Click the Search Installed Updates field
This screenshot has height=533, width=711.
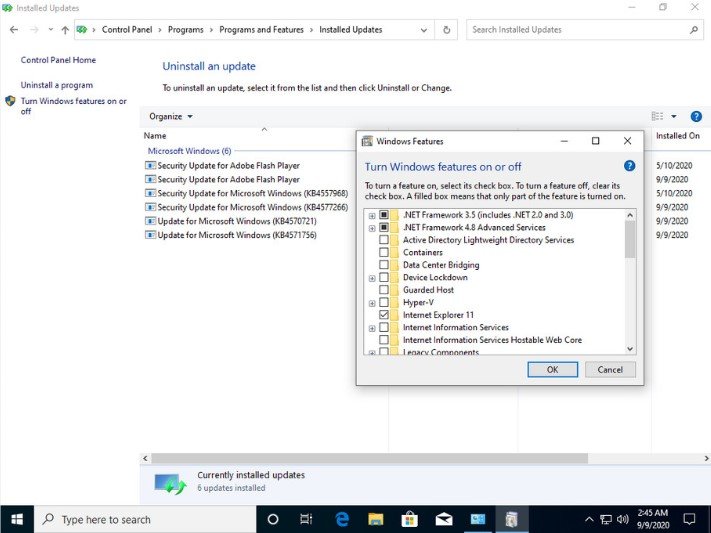point(578,29)
